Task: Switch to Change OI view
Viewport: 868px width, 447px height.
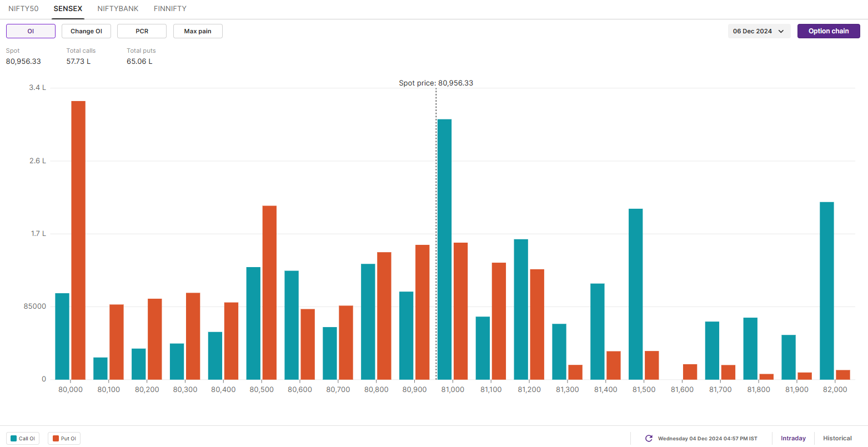Action: coord(86,31)
